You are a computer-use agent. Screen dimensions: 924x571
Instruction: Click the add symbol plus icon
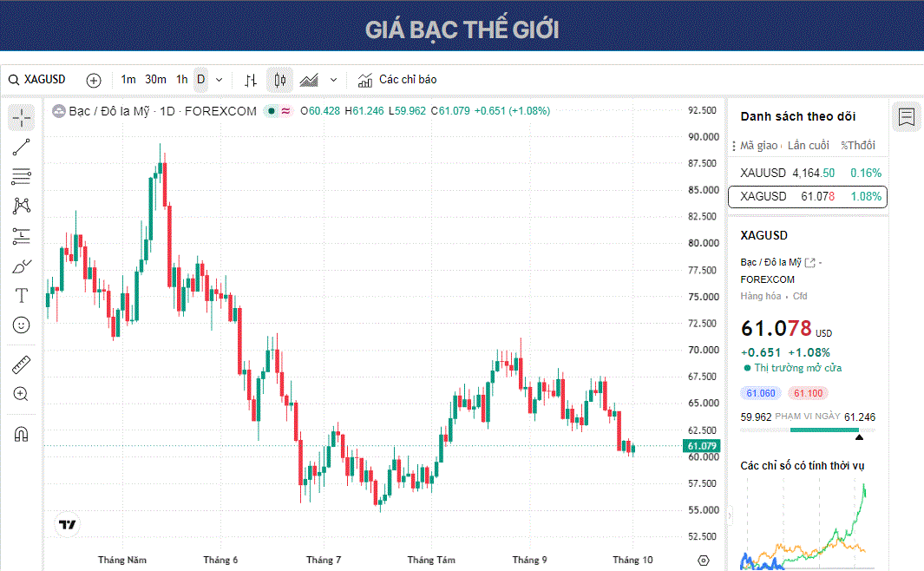(94, 80)
